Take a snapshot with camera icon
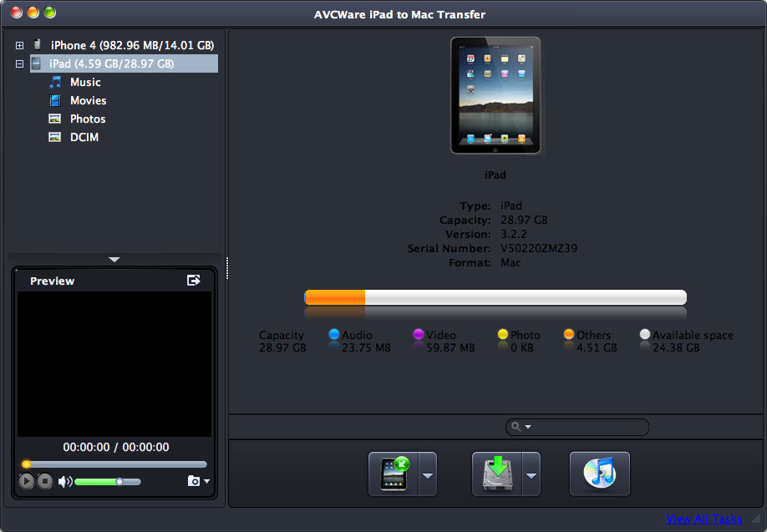 194,481
